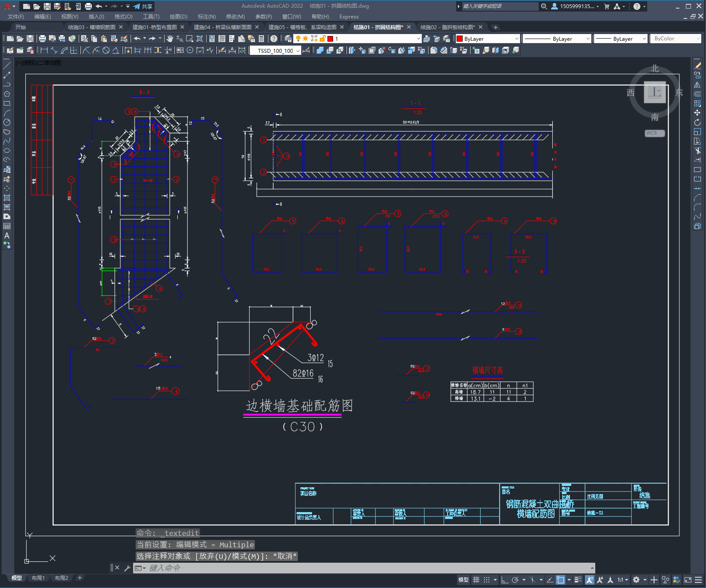This screenshot has height=588, width=706.
Task: Toggle polar tracking in status bar
Action: 515,580
